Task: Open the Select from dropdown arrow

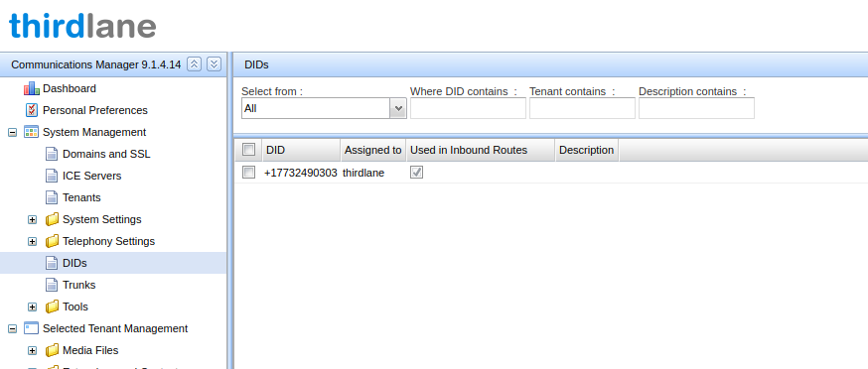Action: click(x=398, y=108)
